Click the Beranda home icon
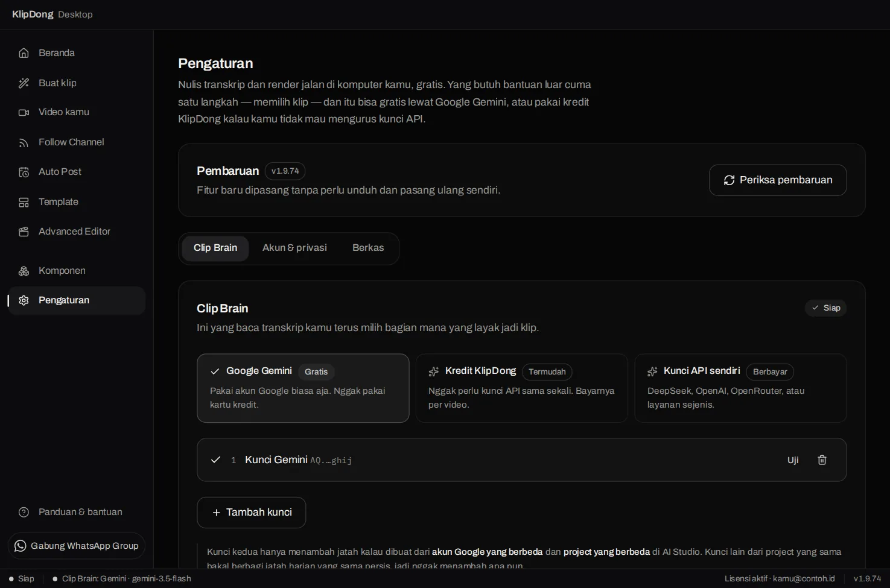 coord(24,53)
